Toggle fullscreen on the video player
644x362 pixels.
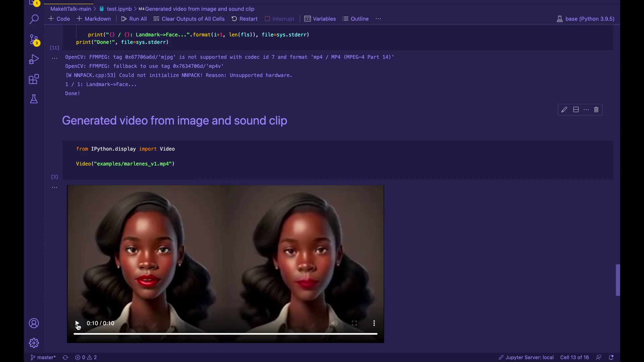coord(354,323)
